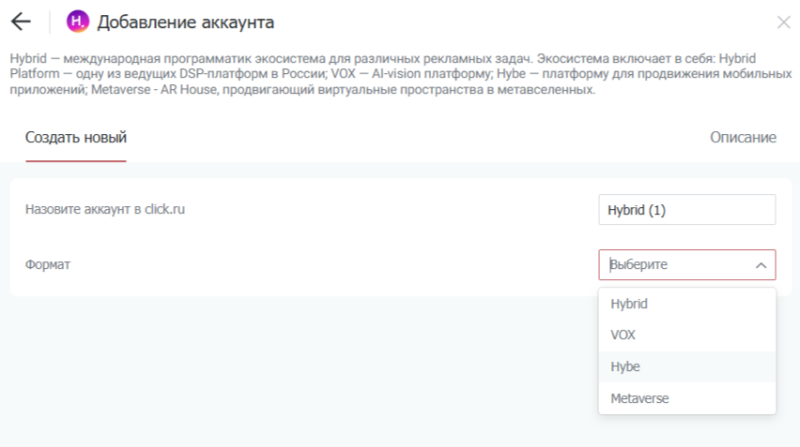The height and width of the screenshot is (447, 800).
Task: Click the label Назовите аккаунт в click.ru
Action: point(105,209)
